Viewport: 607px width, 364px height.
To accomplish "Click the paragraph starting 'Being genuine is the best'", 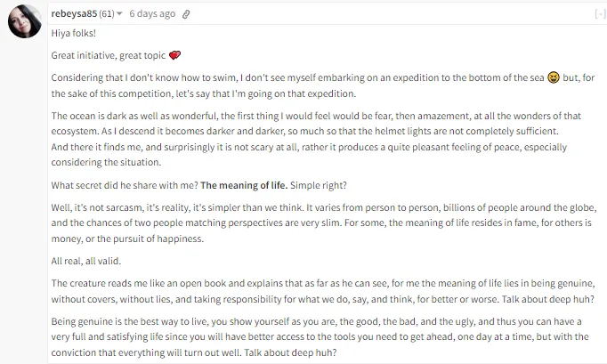I will tap(320, 337).
